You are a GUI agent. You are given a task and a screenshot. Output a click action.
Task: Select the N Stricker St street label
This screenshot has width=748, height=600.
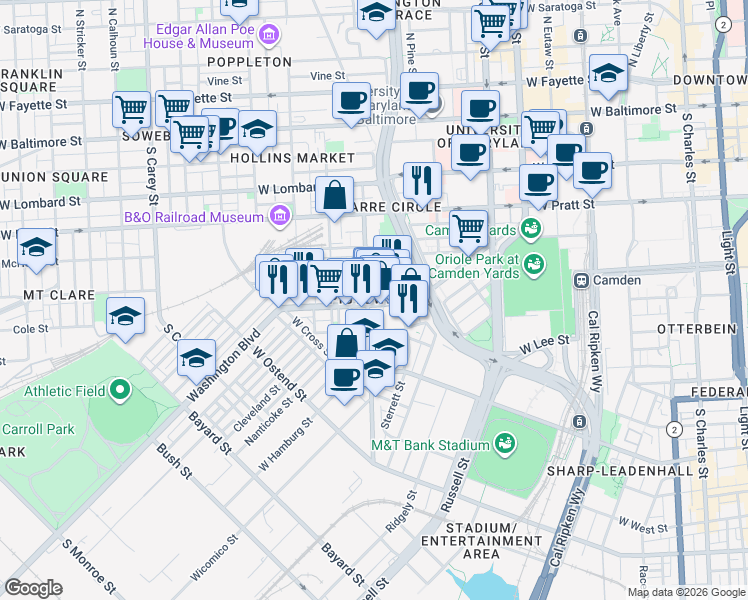(x=80, y=40)
